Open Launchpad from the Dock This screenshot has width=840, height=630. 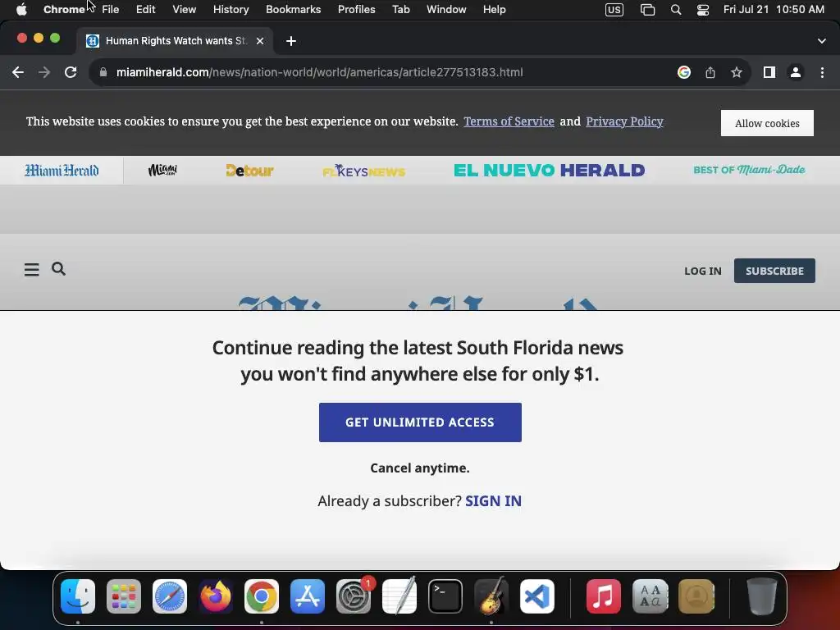coord(124,596)
